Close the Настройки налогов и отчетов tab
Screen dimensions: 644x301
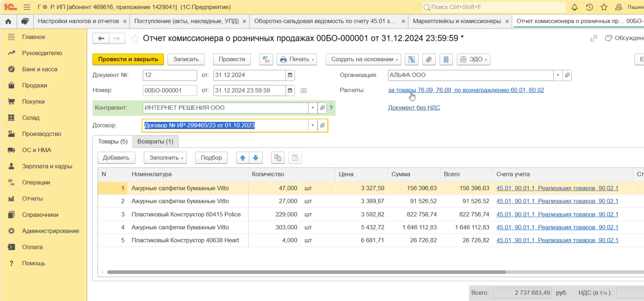(x=125, y=21)
